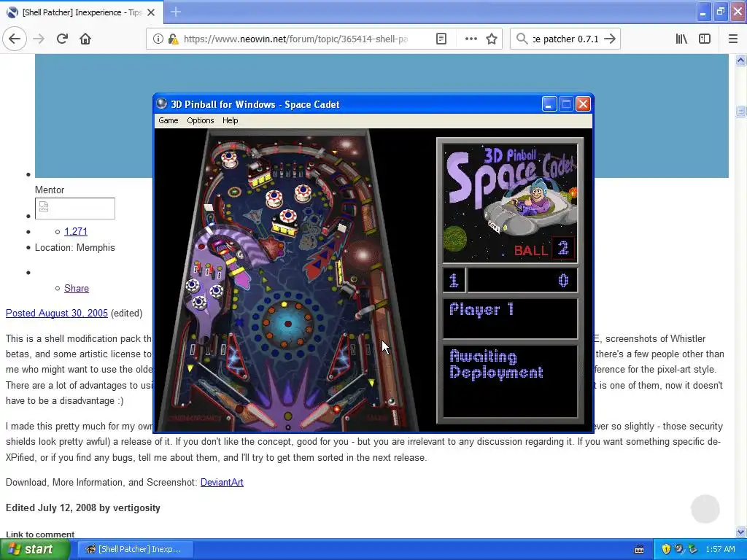The height and width of the screenshot is (560, 747).
Task: Submit the search with the arrow button
Action: click(x=610, y=39)
